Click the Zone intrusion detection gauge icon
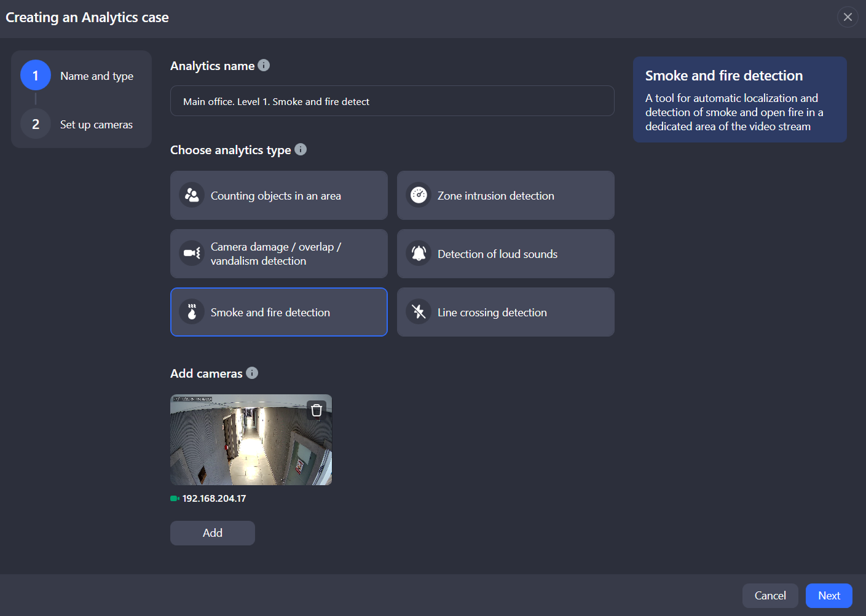The width and height of the screenshot is (866, 616). coord(419,195)
